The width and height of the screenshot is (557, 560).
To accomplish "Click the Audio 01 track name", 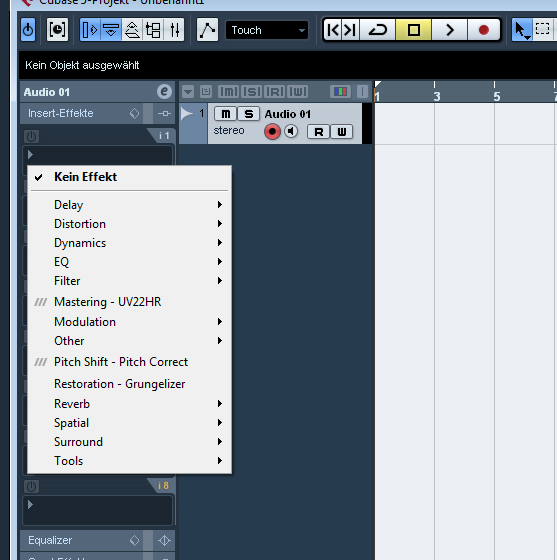I will pyautogui.click(x=288, y=114).
